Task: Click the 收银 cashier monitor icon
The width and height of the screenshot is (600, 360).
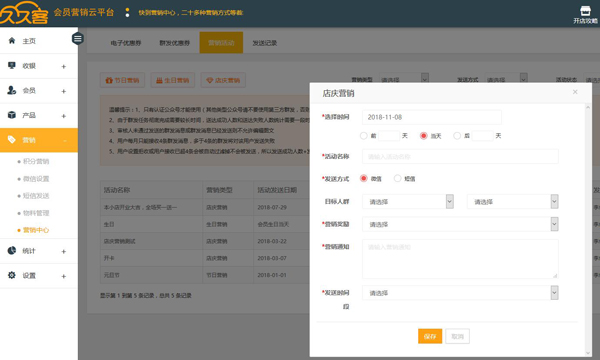Action: (12, 65)
